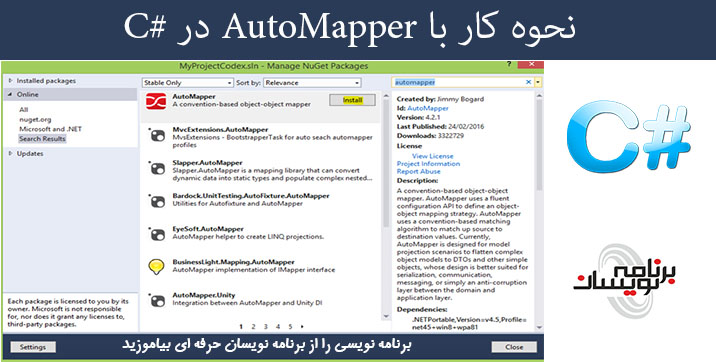This screenshot has height=362, width=716.
Task: Select the EyeSoft.AutoMapper package title
Action: 208,229
